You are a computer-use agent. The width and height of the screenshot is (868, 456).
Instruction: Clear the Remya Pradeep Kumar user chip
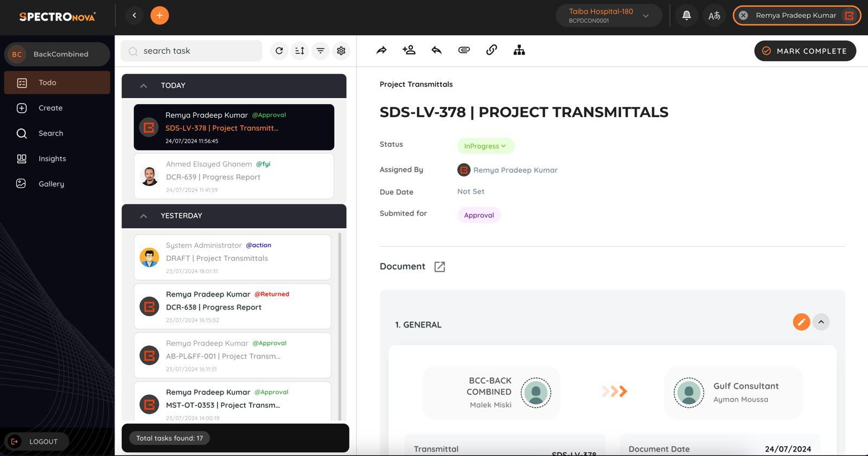tap(743, 15)
